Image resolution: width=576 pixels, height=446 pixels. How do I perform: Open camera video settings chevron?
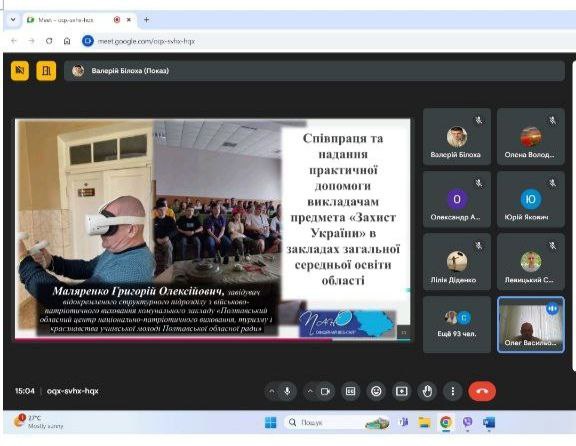click(x=310, y=391)
